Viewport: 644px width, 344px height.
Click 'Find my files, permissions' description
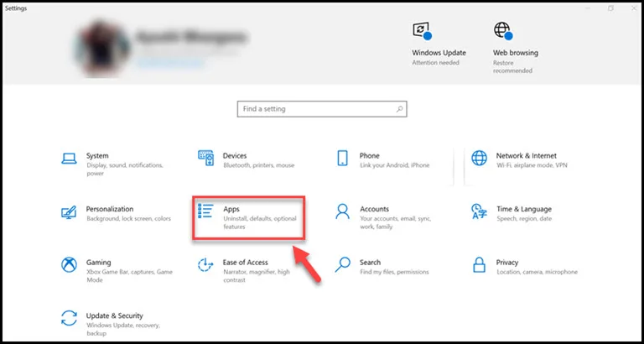(394, 272)
